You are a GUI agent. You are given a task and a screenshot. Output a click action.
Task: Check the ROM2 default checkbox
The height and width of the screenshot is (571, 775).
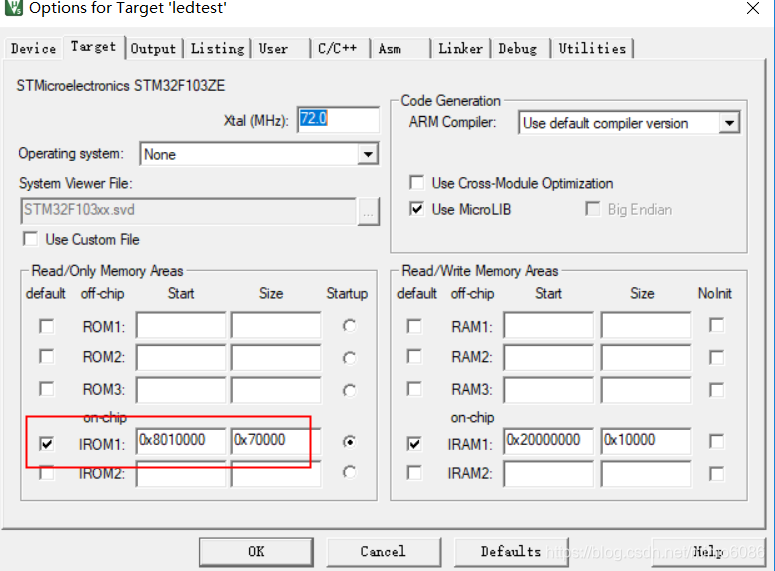coord(47,357)
